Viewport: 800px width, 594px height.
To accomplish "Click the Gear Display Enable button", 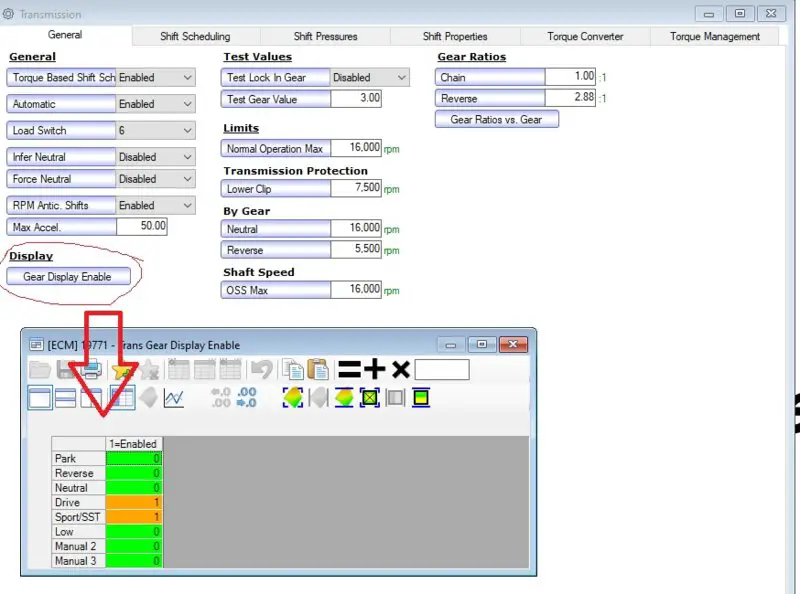I will (x=68, y=277).
